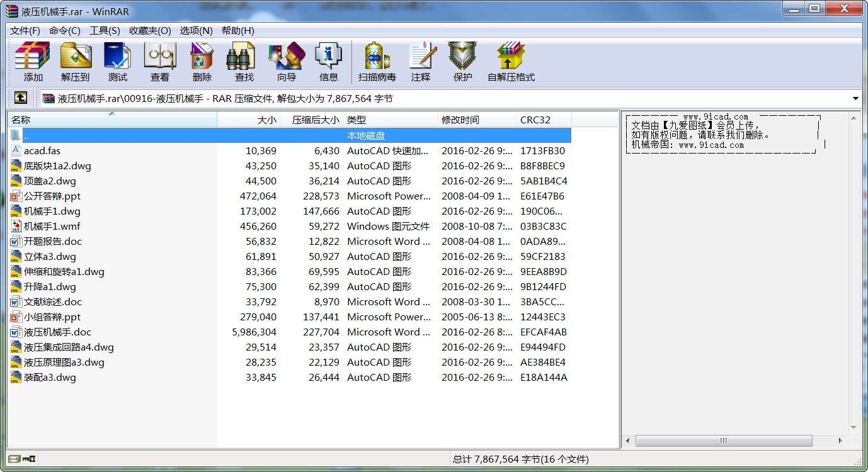Click the 删除 (Delete) toolbar icon
868x472 pixels.
coord(202,62)
